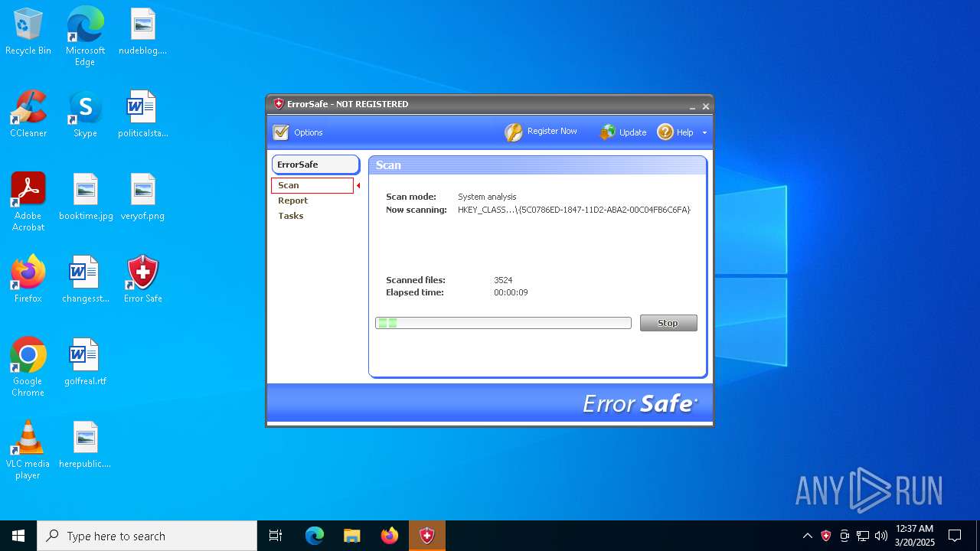Select the Recycle Bin desktop icon

(28, 32)
